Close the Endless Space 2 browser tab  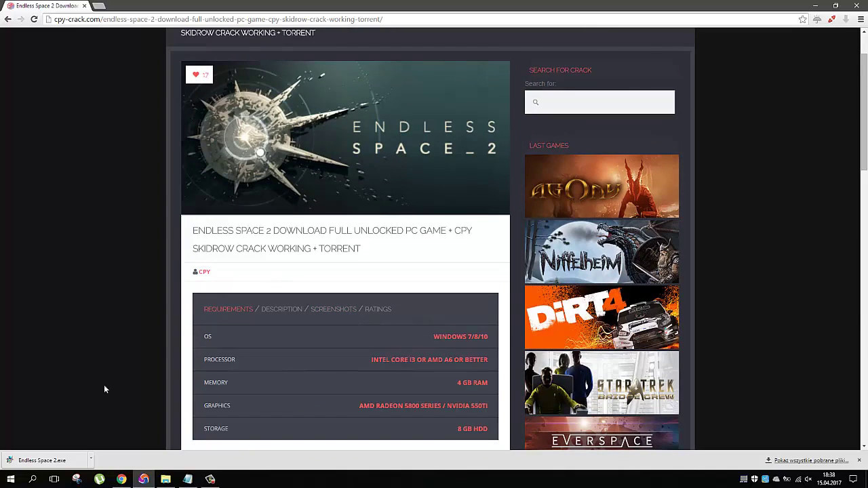pos(84,5)
